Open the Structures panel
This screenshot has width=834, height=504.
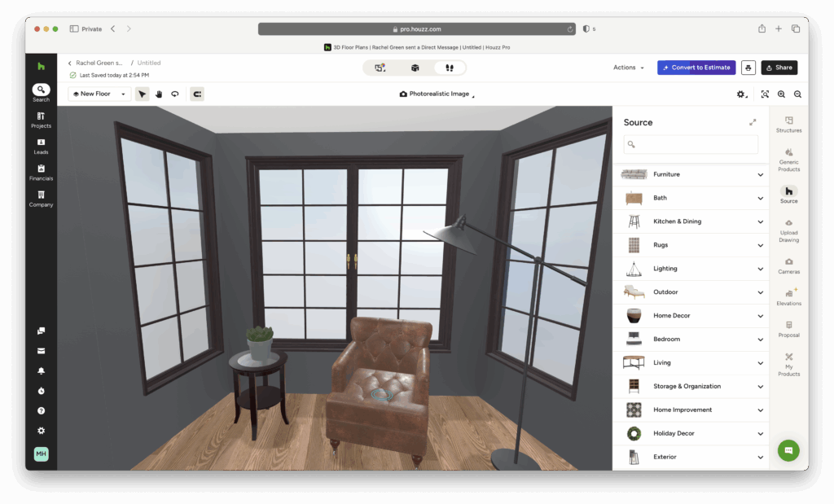point(788,124)
